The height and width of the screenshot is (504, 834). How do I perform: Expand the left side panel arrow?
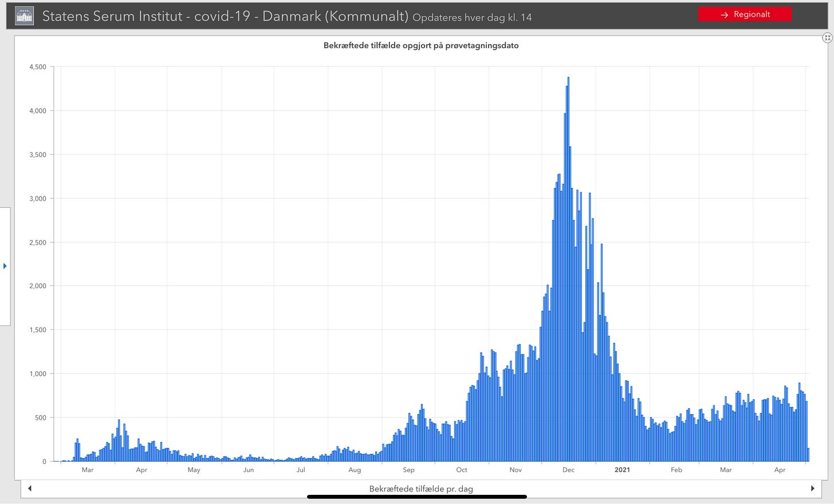pos(5,266)
